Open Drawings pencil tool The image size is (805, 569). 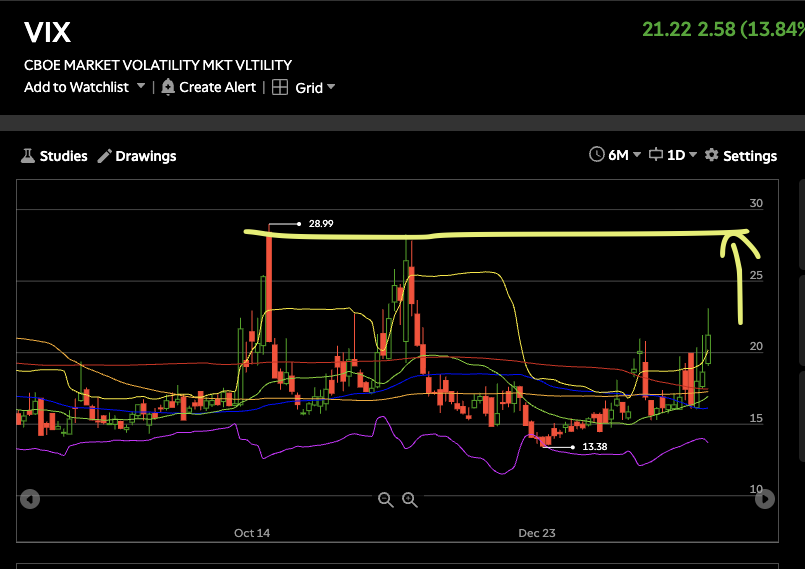(x=104, y=156)
